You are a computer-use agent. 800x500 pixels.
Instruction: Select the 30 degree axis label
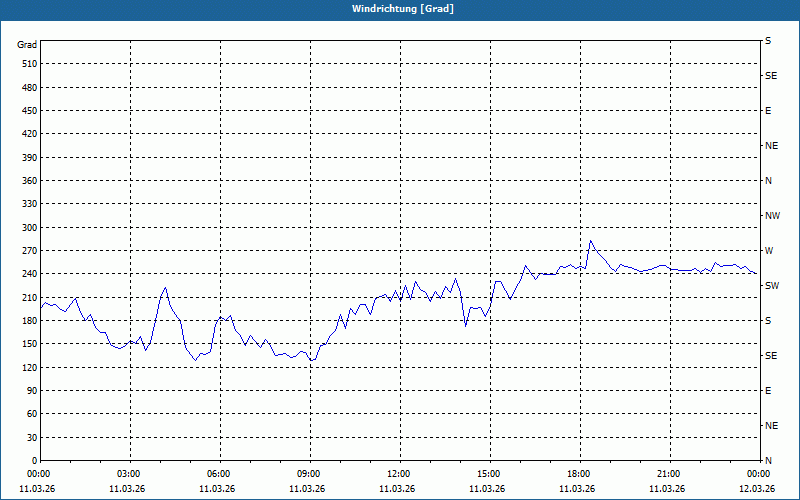(32, 438)
